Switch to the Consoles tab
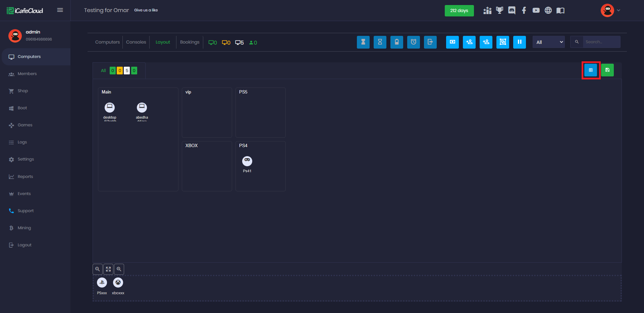The width and height of the screenshot is (644, 313). tap(136, 42)
